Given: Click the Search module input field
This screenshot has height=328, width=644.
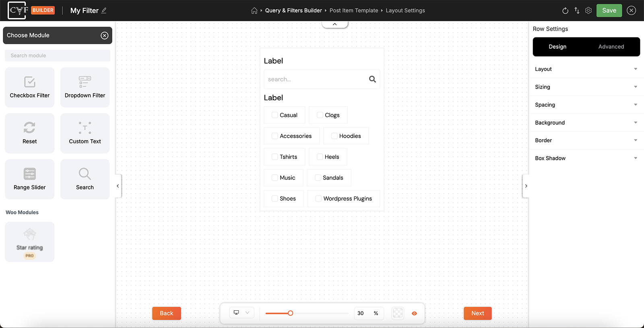Looking at the screenshot, I should point(58,56).
